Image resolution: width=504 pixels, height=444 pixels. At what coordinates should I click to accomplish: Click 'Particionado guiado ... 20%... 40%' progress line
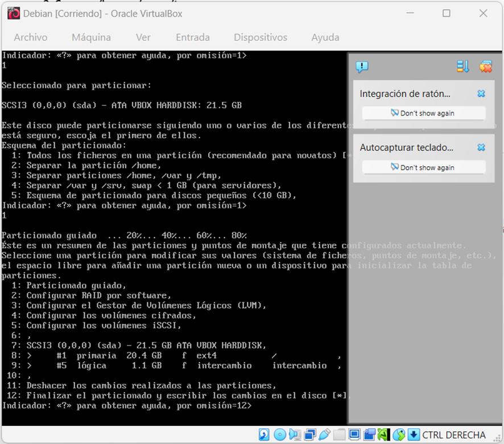coord(124,235)
